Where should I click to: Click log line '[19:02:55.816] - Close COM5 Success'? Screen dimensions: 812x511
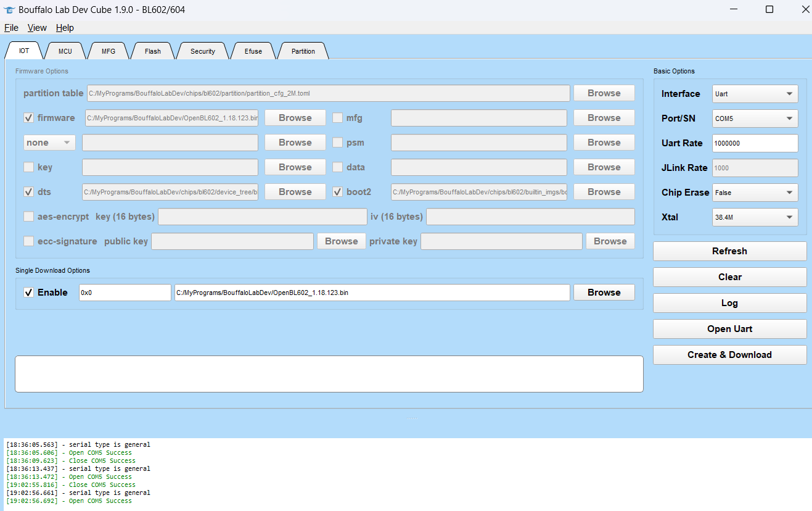(x=71, y=485)
